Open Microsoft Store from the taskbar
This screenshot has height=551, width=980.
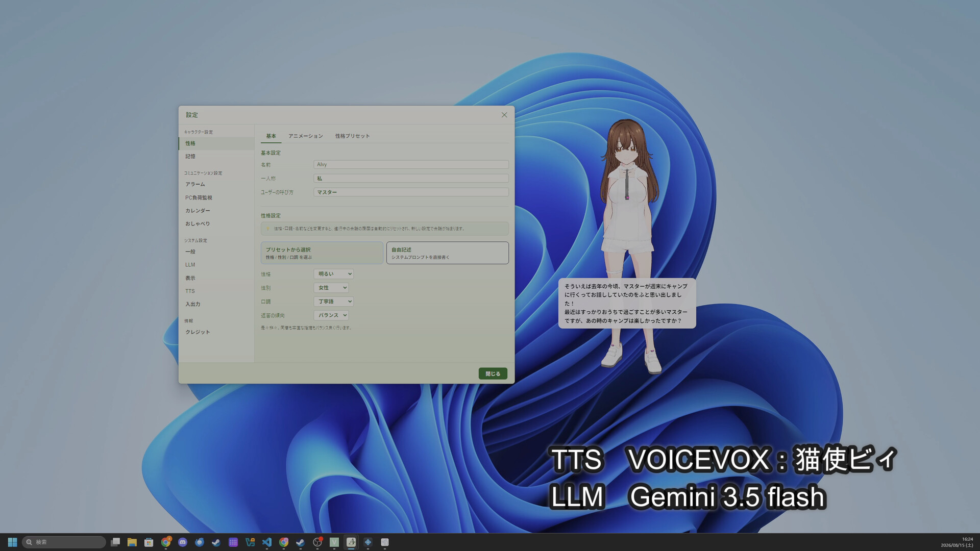click(149, 542)
